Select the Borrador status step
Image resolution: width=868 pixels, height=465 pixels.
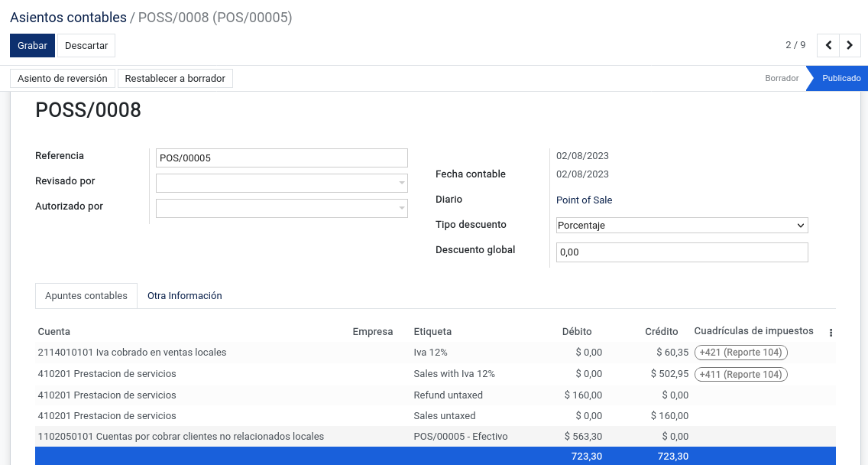(782, 78)
